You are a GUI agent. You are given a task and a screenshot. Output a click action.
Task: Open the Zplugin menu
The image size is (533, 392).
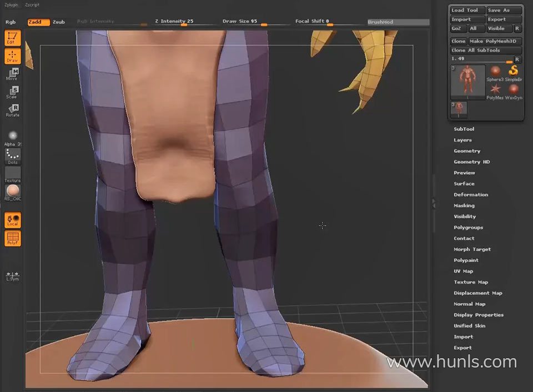point(11,4)
